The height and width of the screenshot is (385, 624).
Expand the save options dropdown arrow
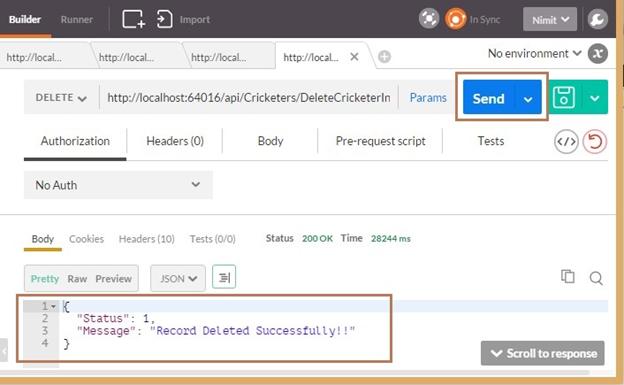coord(595,98)
